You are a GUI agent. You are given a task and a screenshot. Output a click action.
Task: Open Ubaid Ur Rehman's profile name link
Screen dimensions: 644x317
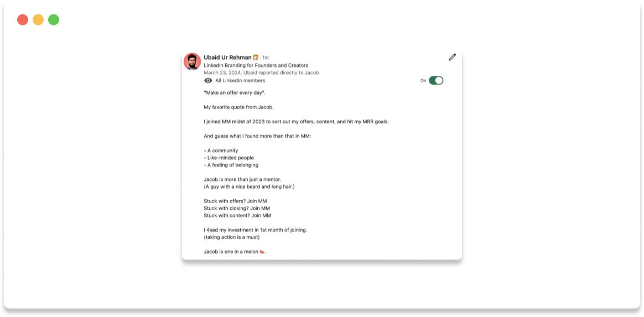pos(227,58)
